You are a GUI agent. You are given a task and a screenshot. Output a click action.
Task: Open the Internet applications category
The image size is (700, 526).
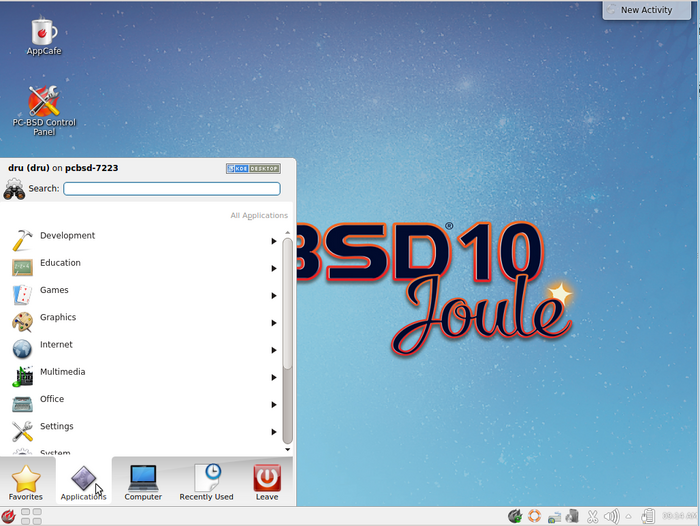point(56,346)
